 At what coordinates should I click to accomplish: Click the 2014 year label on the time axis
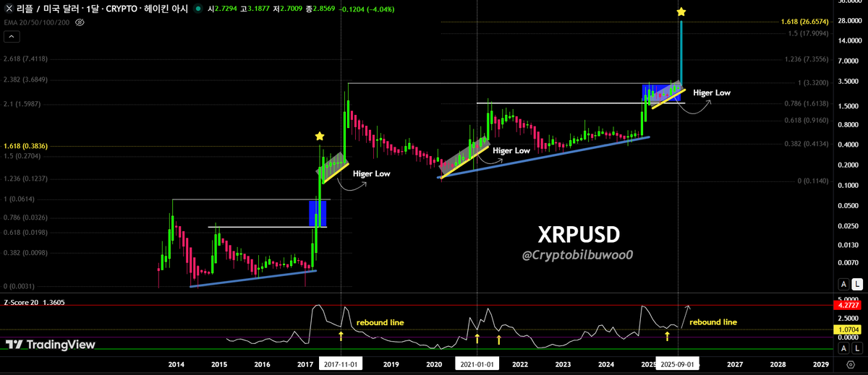pos(176,366)
